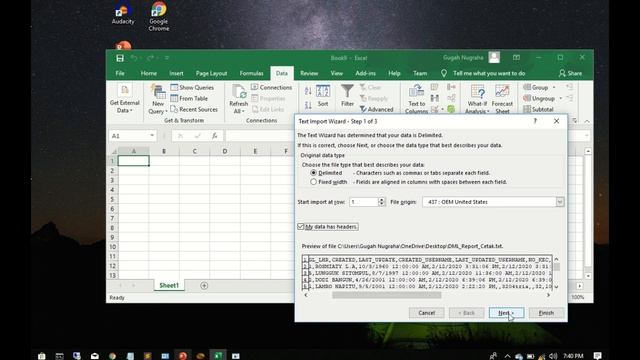Choose From Table in Get & Transform
The height and width of the screenshot is (360, 640).
click(x=189, y=98)
